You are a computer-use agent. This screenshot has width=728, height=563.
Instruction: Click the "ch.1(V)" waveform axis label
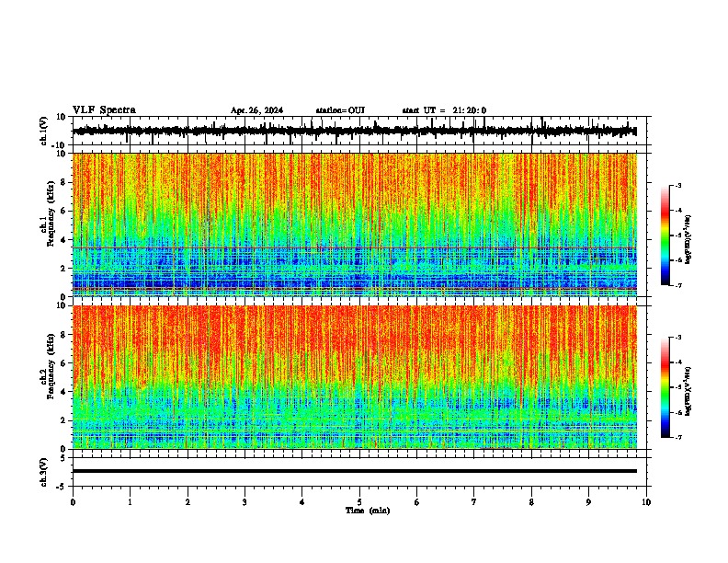(x=44, y=131)
